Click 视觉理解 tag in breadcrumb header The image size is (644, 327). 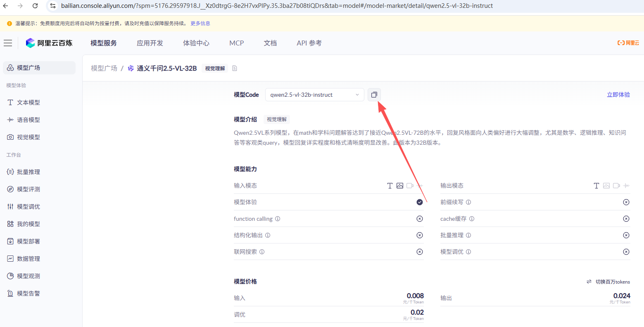[215, 69]
